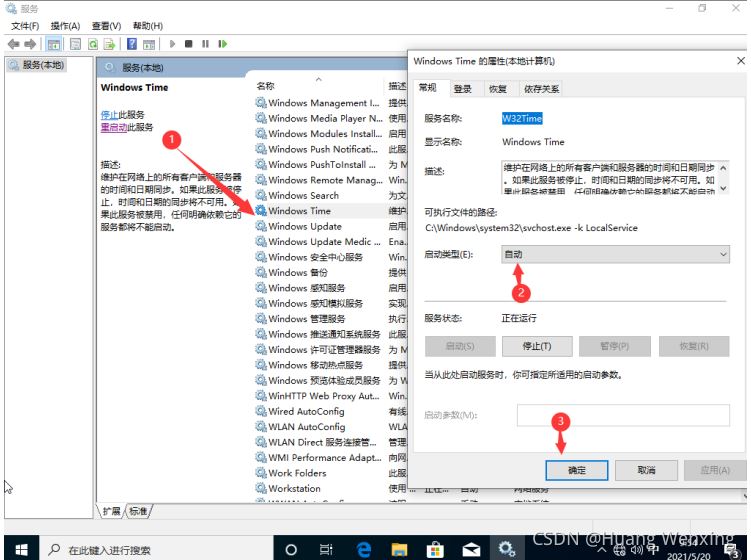Screen dimensions: 751x560
Task: Open the 启动类型 dropdown
Action: [615, 254]
